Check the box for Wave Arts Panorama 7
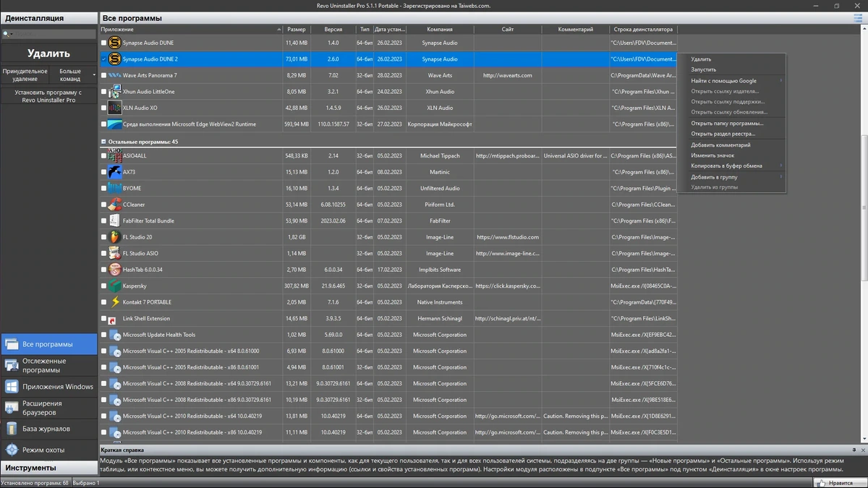 coord(103,75)
